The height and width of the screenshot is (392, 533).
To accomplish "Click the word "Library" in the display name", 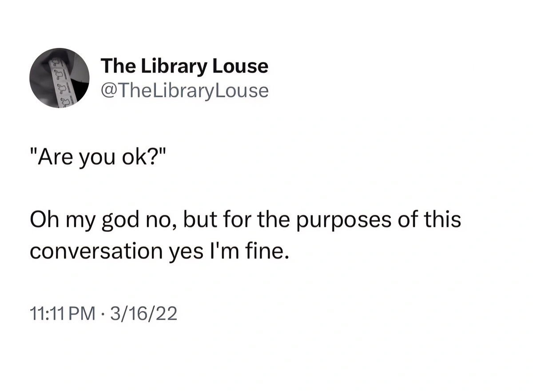I will click(175, 67).
